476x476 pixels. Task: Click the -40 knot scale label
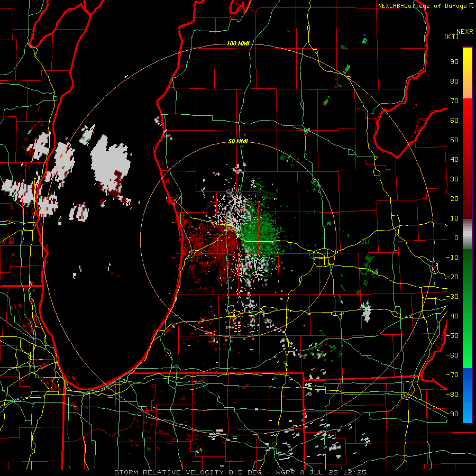[x=452, y=316]
